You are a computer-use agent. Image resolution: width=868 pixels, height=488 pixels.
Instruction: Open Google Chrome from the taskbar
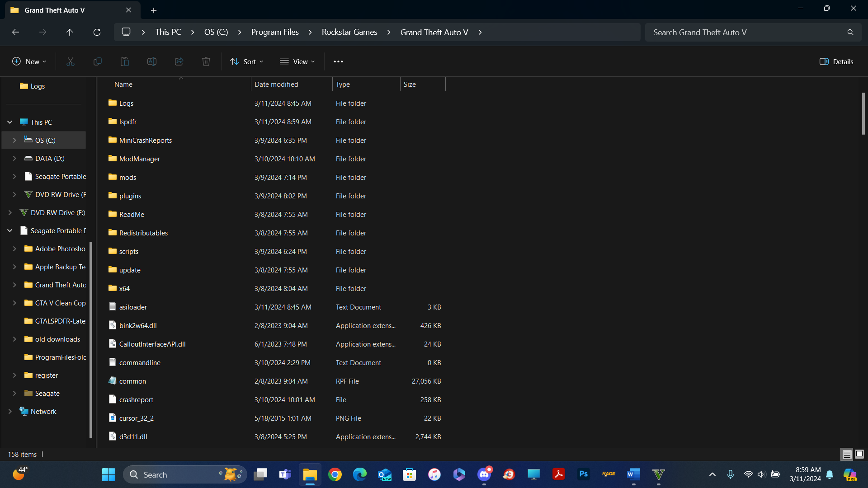click(x=335, y=474)
